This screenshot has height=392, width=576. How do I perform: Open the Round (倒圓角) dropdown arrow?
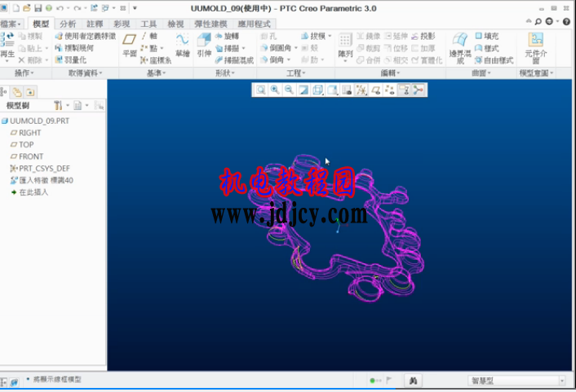[x=296, y=48]
